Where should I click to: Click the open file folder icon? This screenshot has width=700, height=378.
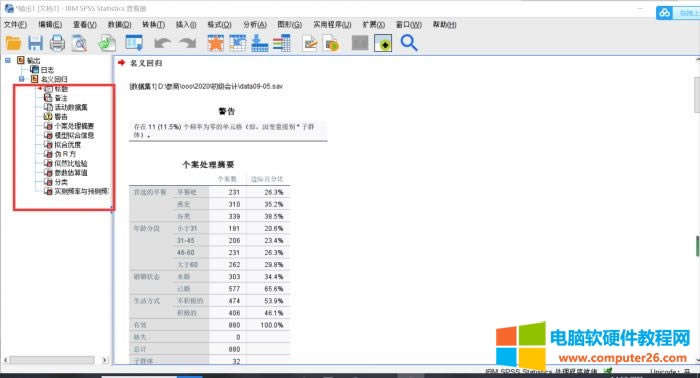click(13, 43)
